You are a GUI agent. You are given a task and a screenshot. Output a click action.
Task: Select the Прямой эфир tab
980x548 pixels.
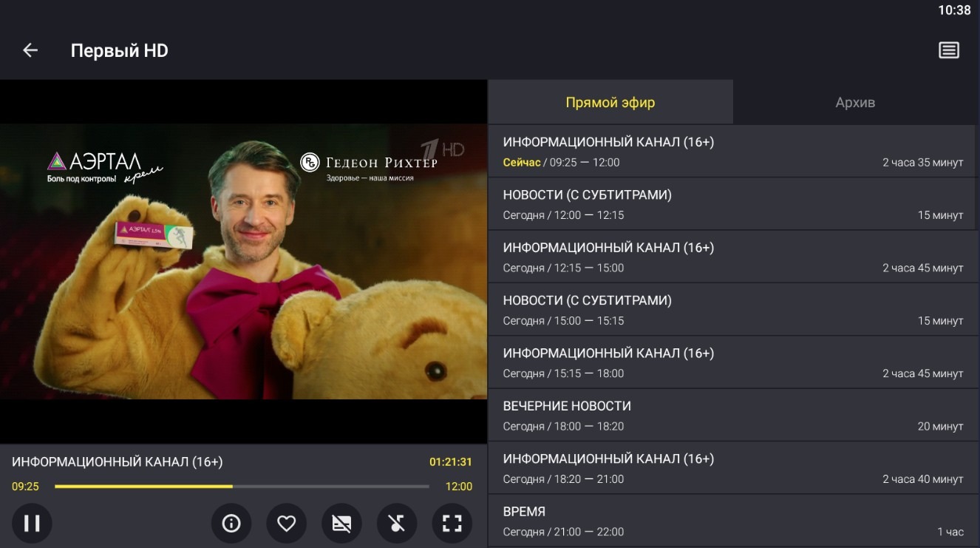coord(610,101)
